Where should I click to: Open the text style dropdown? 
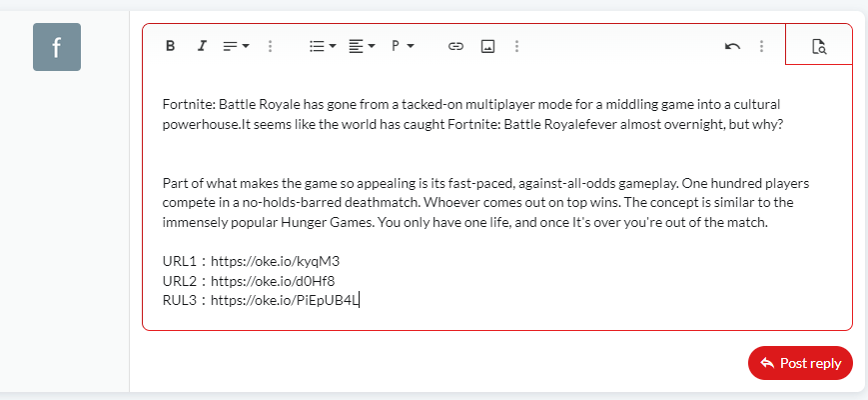click(237, 46)
